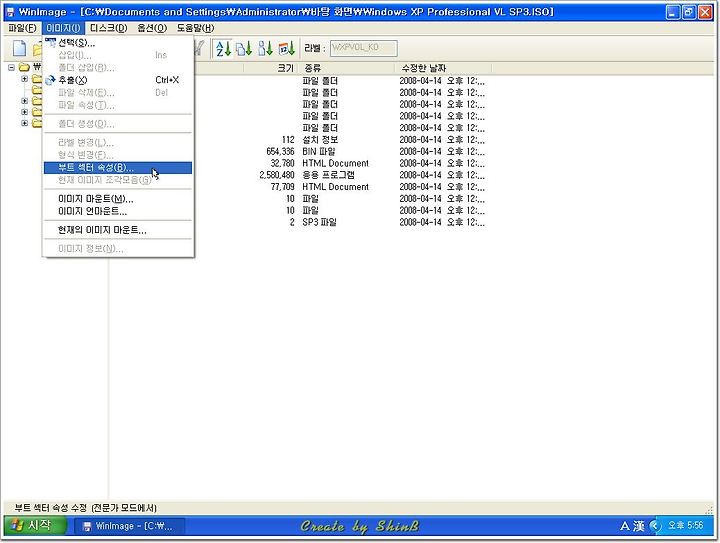Open the 디스크(D) menu

108,28
